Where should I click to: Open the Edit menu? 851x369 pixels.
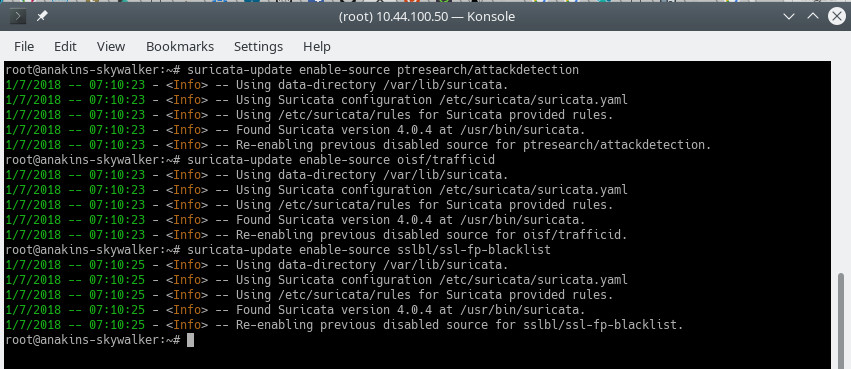[x=65, y=47]
